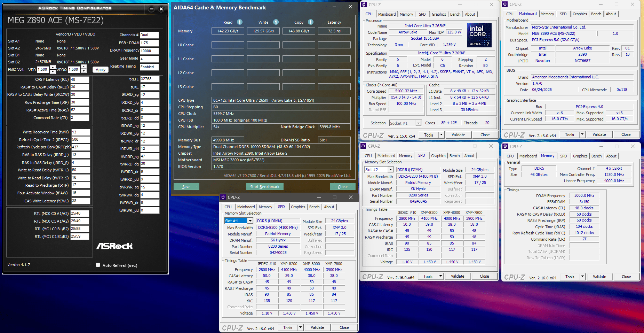Expand the Tools dropdown arrow in CPU window
This screenshot has width=644, height=333.
441,135
